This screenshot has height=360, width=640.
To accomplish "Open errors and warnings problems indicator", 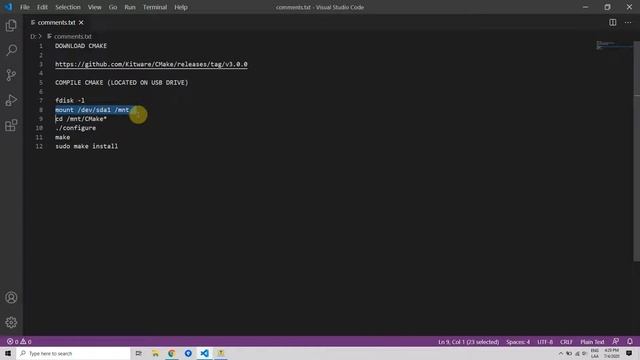I will click(x=19, y=342).
